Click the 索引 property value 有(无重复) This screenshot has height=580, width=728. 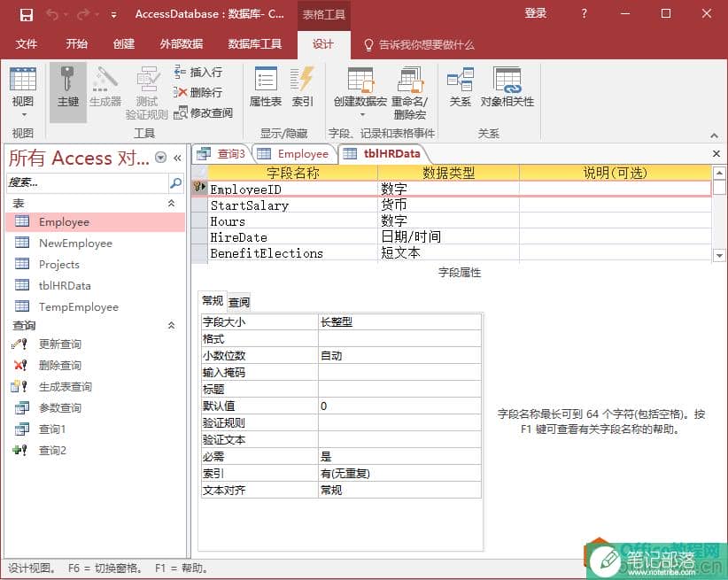(399, 473)
